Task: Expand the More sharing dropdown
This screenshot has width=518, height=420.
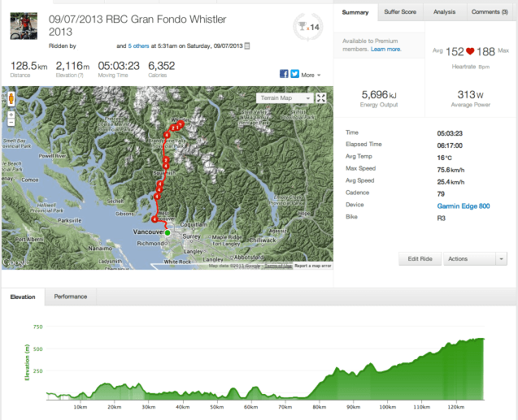Action: pyautogui.click(x=310, y=75)
